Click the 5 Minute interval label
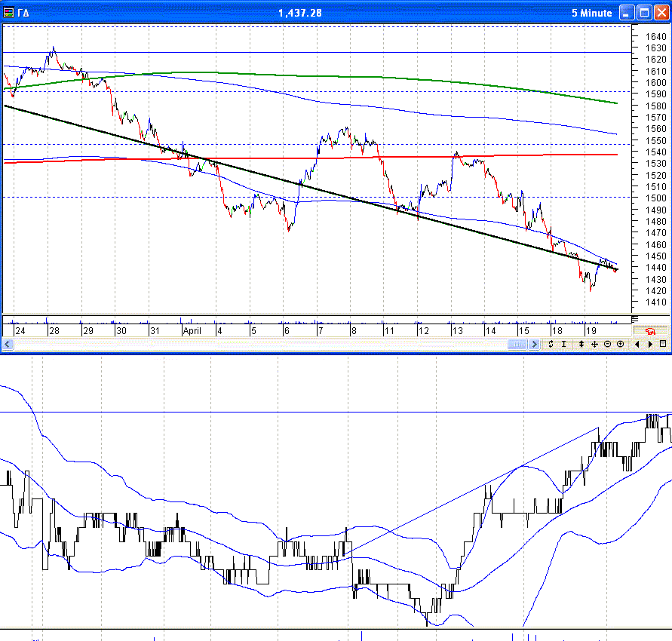672x641 pixels. [x=592, y=13]
